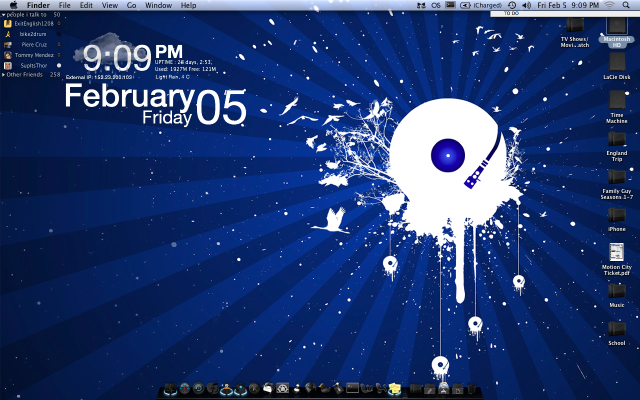Open the Trash in the dock
Viewport: 640px width, 400px height.
pos(471,389)
